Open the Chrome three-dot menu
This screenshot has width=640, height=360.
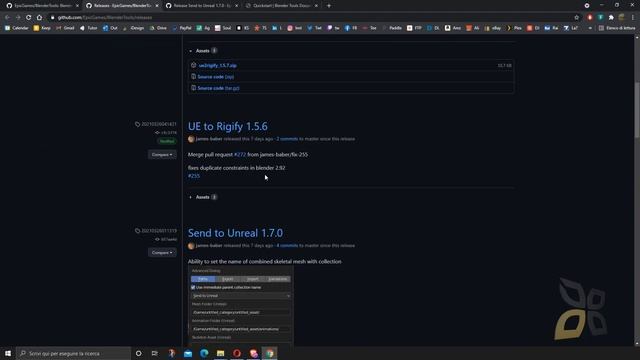point(633,18)
